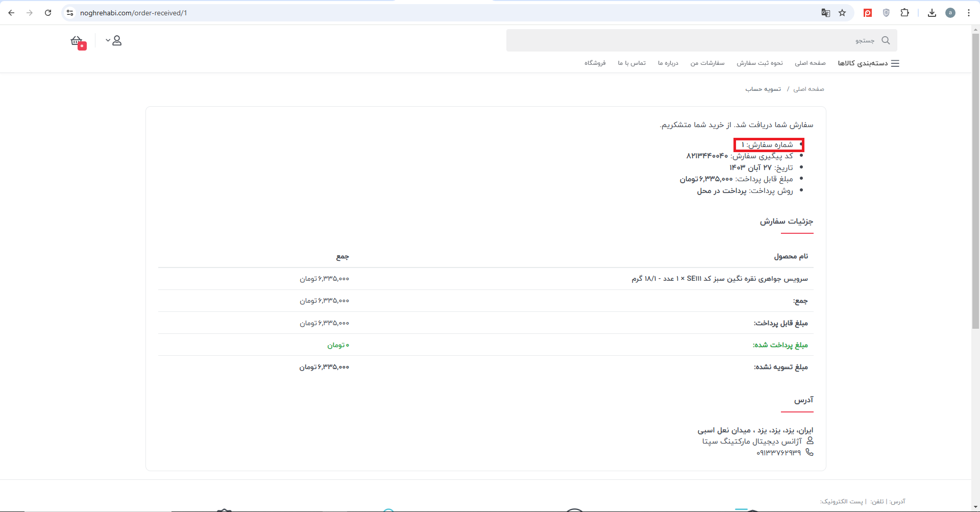Image resolution: width=980 pixels, height=512 pixels.
Task: Click the جزئیات سفارش heading
Action: point(787,221)
